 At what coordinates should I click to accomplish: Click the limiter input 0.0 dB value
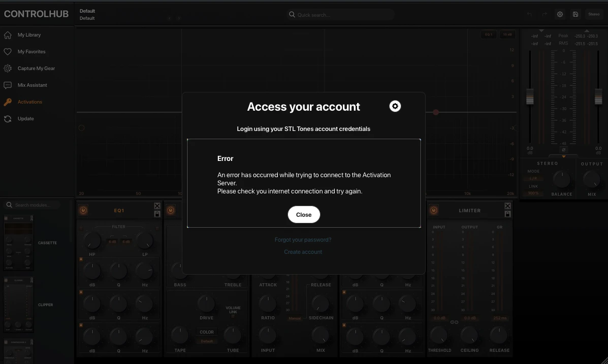439,318
